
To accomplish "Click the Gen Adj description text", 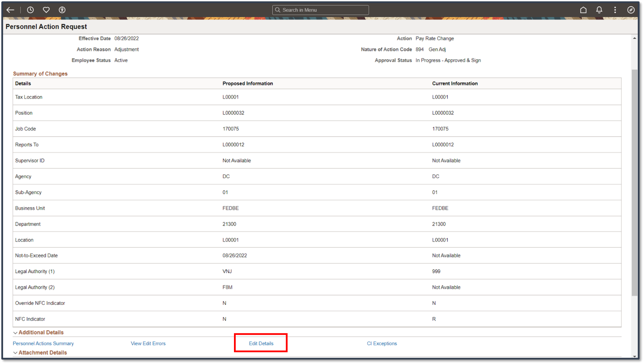I will click(437, 50).
